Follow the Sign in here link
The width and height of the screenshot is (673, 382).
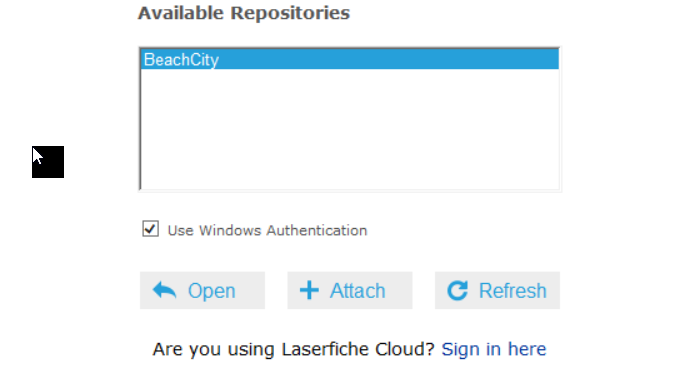[494, 349]
